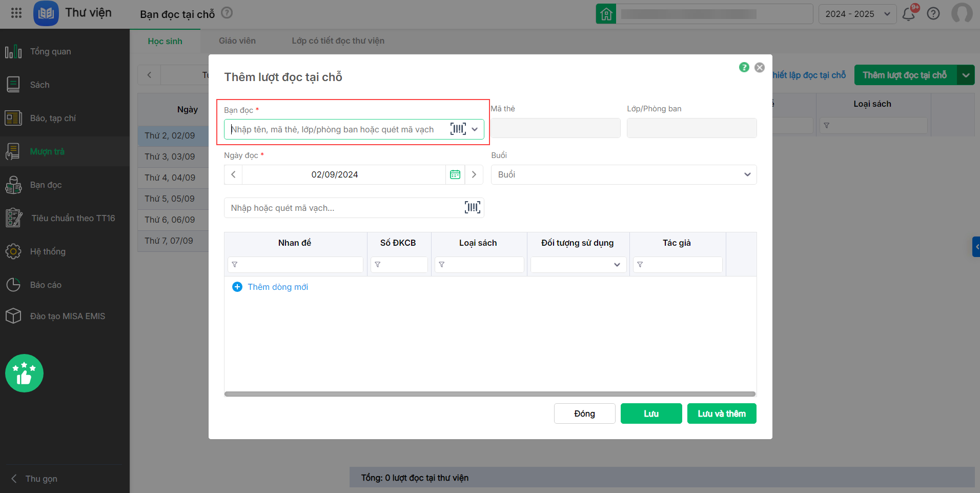This screenshot has width=980, height=493.
Task: Click the plus icon for Thêm dòng mới
Action: (x=237, y=287)
